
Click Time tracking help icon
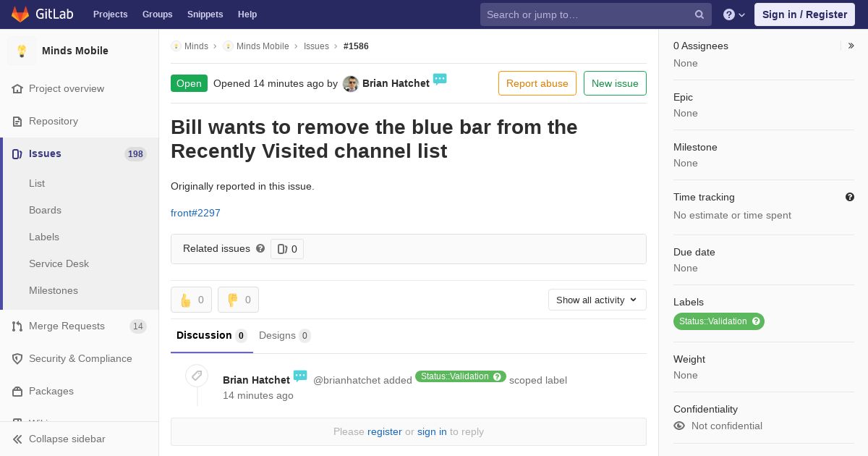click(x=850, y=197)
